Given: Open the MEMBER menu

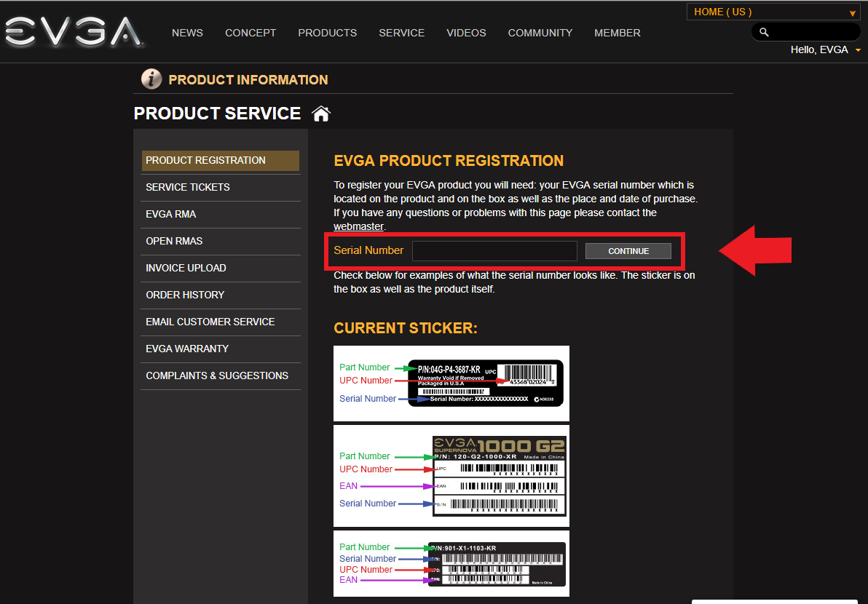Looking at the screenshot, I should tap(618, 33).
